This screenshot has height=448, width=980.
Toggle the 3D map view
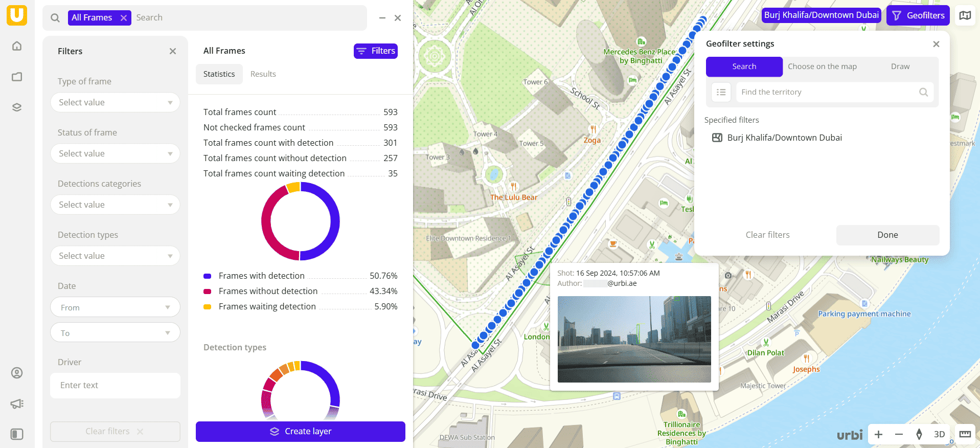coord(939,434)
